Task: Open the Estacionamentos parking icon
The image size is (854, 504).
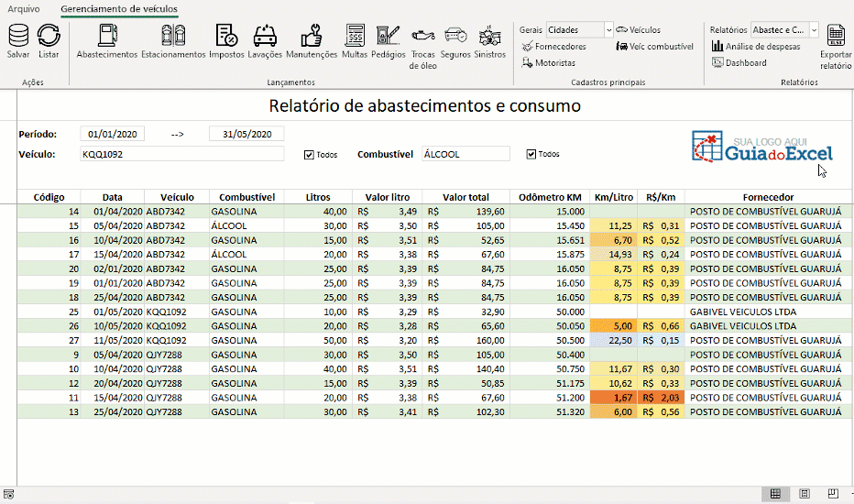Action: coord(173,37)
